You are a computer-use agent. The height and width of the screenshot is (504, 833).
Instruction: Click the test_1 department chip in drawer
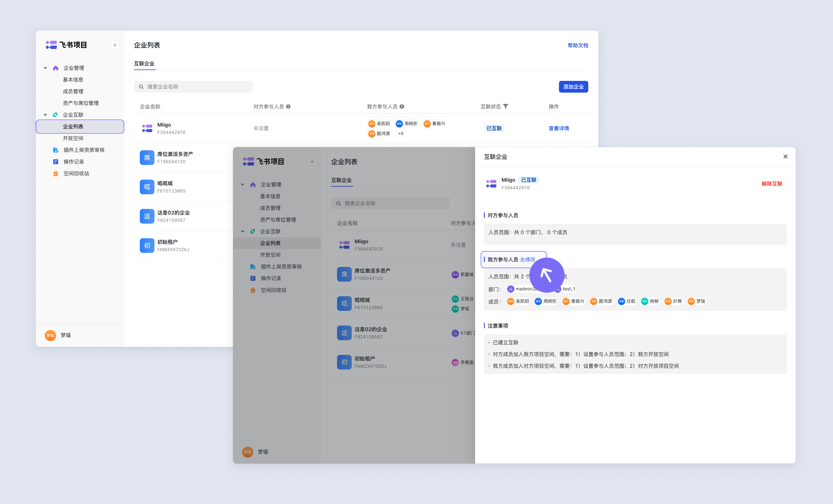click(x=565, y=289)
